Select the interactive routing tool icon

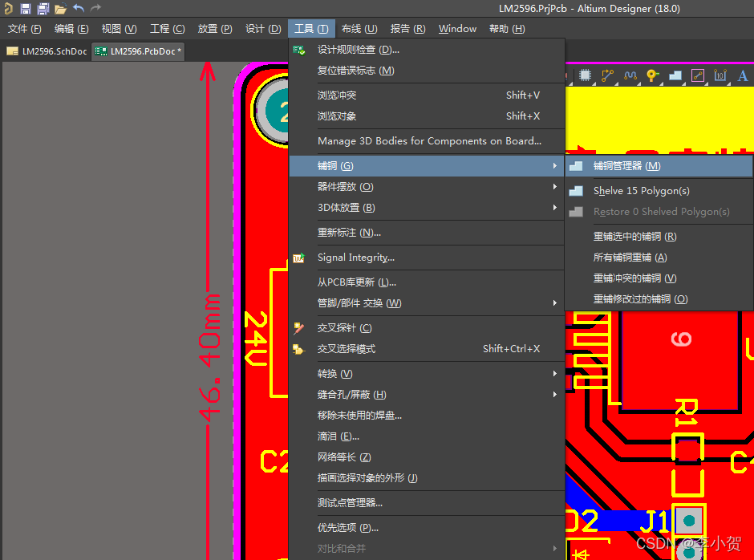click(x=607, y=75)
